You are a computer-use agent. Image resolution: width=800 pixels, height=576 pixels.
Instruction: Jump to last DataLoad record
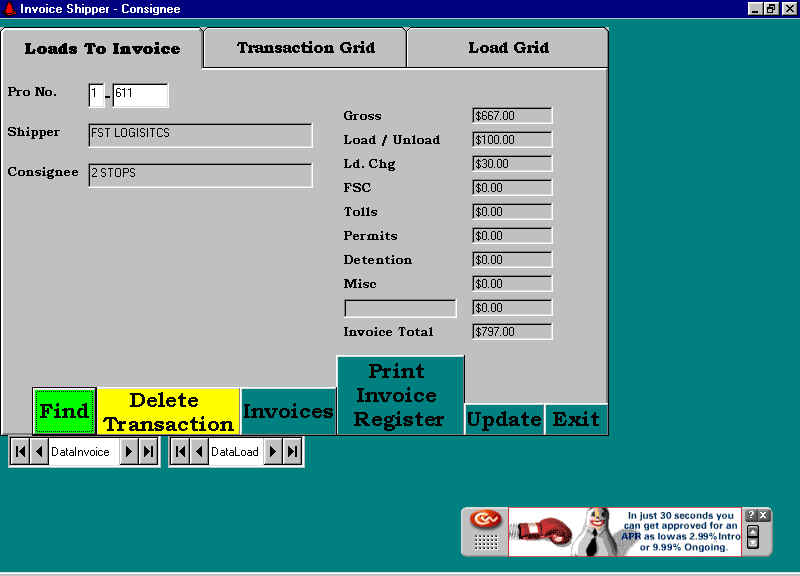click(292, 452)
